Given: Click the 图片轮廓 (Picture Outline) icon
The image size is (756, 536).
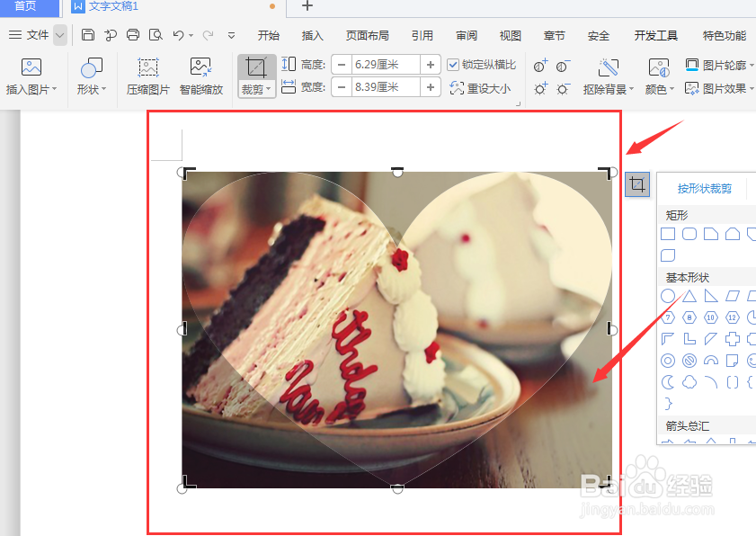Looking at the screenshot, I should 692,64.
